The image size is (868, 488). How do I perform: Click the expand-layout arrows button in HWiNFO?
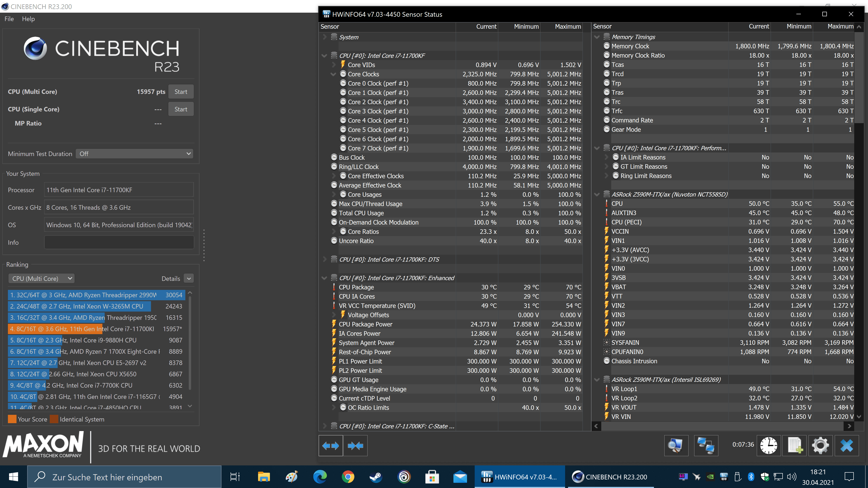tap(330, 446)
